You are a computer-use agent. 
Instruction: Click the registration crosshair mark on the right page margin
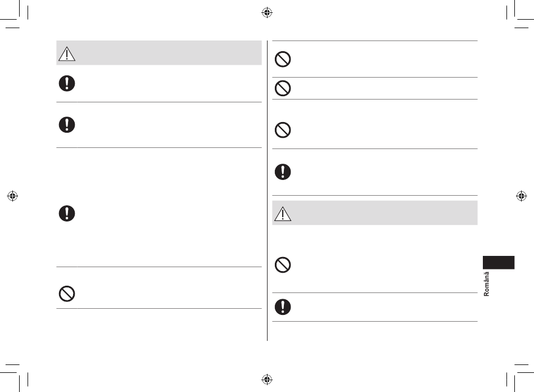pyautogui.click(x=522, y=196)
